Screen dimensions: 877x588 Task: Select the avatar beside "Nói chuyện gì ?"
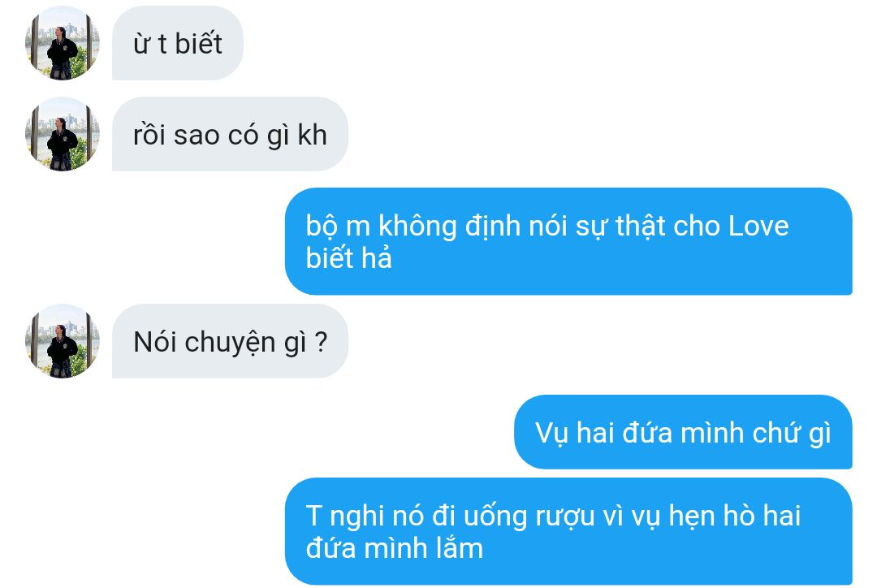point(63,341)
